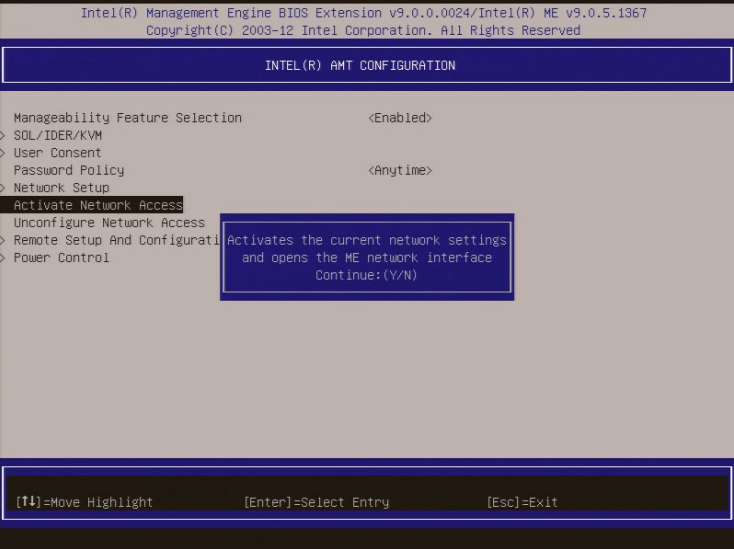Image resolution: width=734 pixels, height=549 pixels.
Task: Select Manageability Feature Selection entry
Action: tap(127, 118)
